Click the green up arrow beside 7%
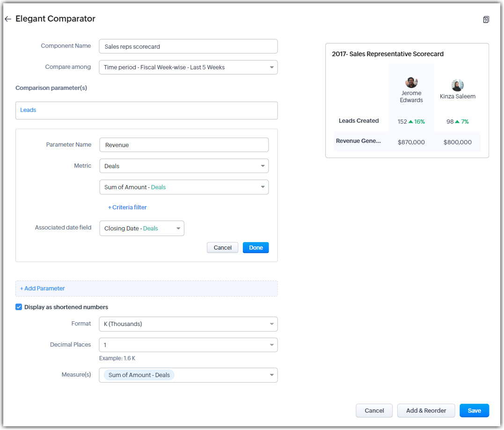Viewport: 504px width, 430px height. [457, 122]
